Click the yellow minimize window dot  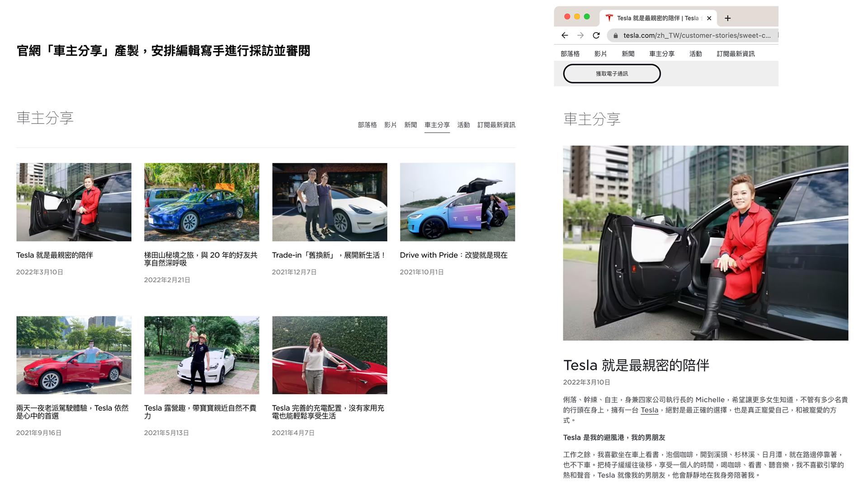click(577, 17)
